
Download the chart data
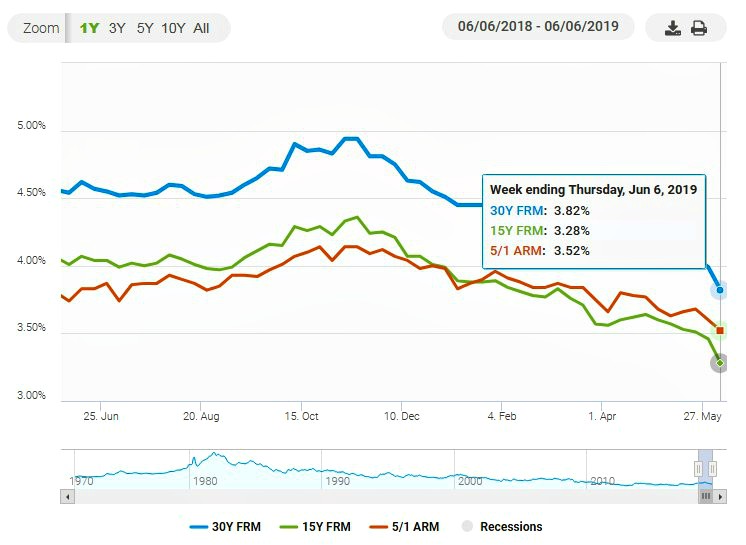point(672,28)
